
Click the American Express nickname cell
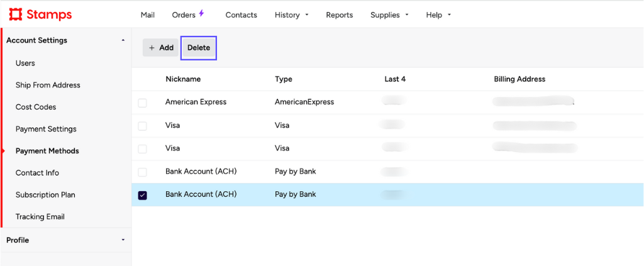[196, 102]
